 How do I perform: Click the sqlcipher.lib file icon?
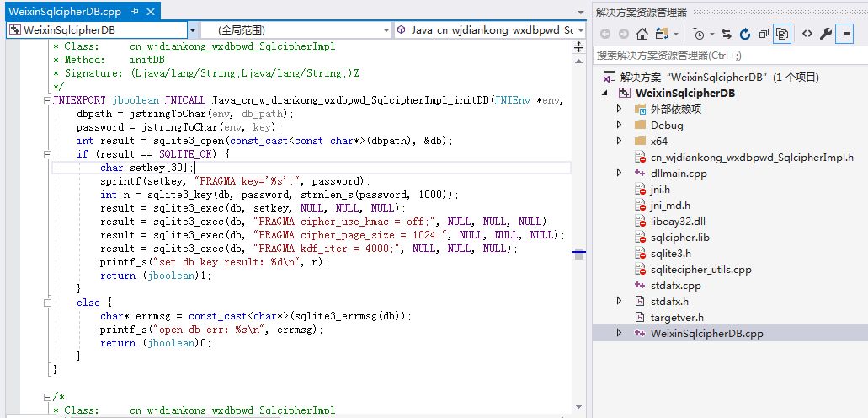[640, 238]
